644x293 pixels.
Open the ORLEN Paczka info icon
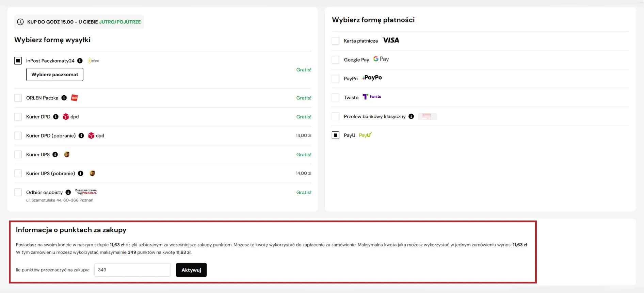click(x=64, y=98)
